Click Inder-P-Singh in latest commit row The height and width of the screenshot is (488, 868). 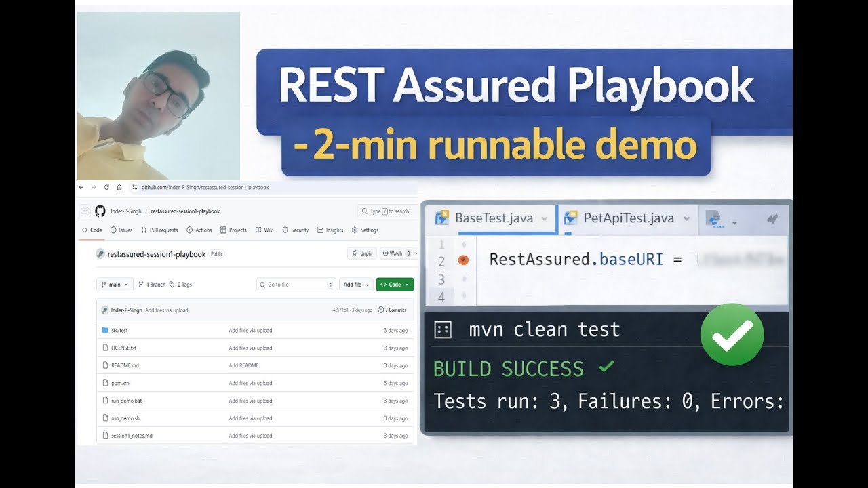coord(127,310)
